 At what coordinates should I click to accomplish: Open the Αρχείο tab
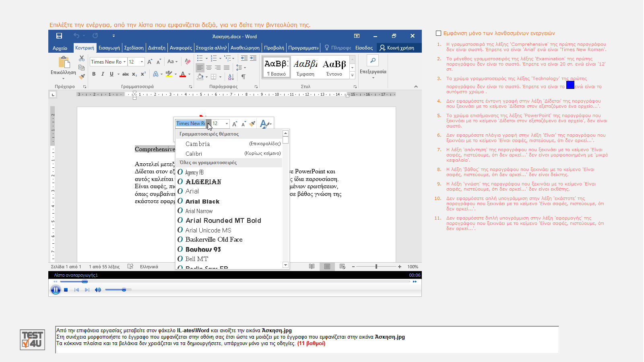[x=60, y=48]
